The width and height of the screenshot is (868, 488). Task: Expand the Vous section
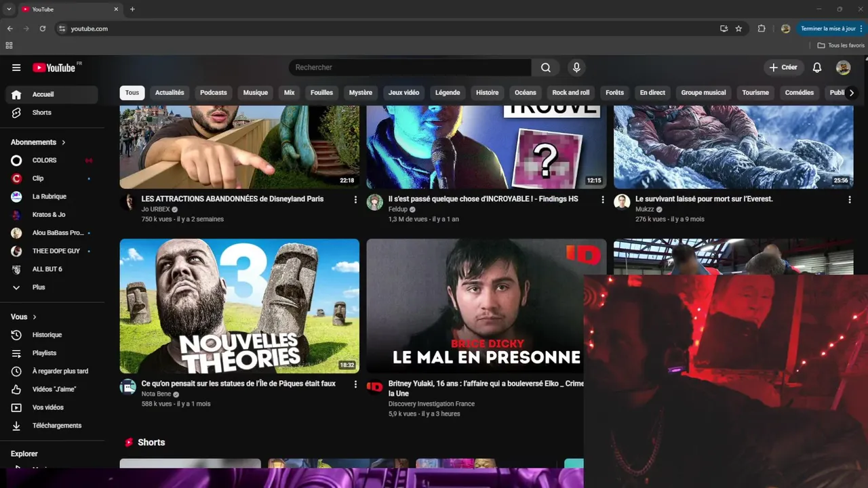click(24, 317)
